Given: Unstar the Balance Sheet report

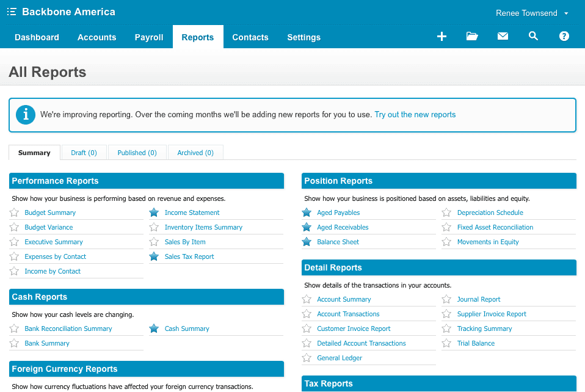Looking at the screenshot, I should [307, 242].
